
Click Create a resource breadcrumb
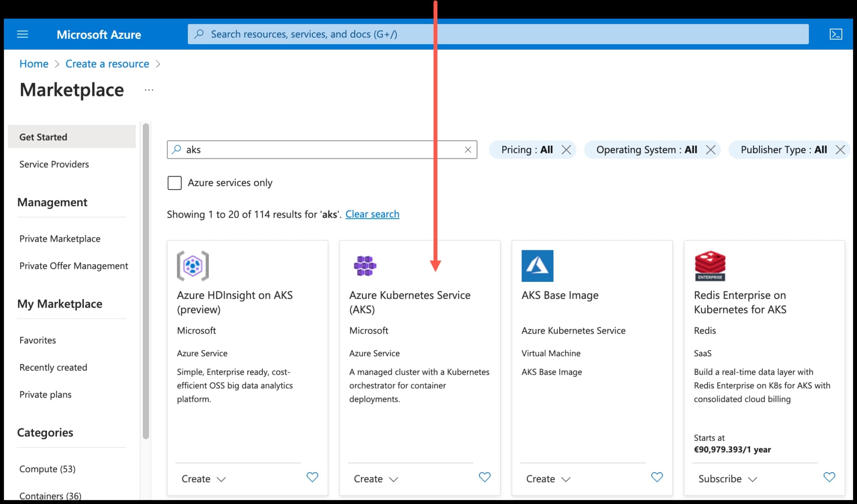point(107,64)
